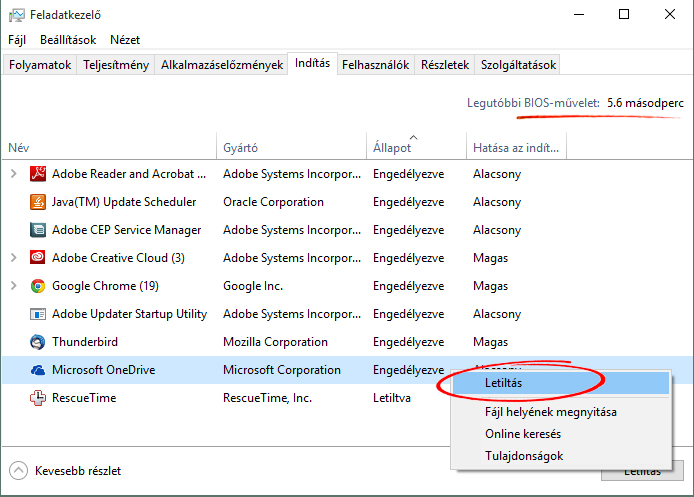The height and width of the screenshot is (497, 694).
Task: Sort by the Állapot column header
Action: point(391,148)
